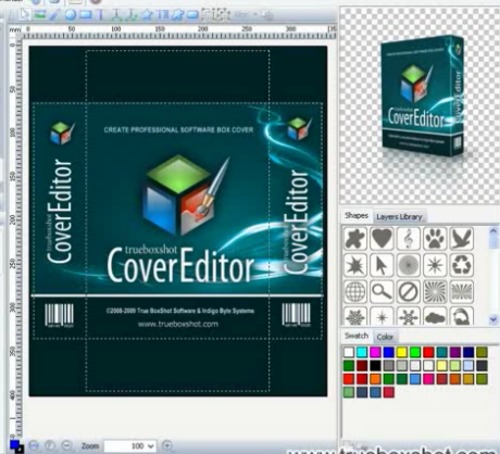Add the heart shape
Viewport: 500px width, 454px height.
(382, 238)
